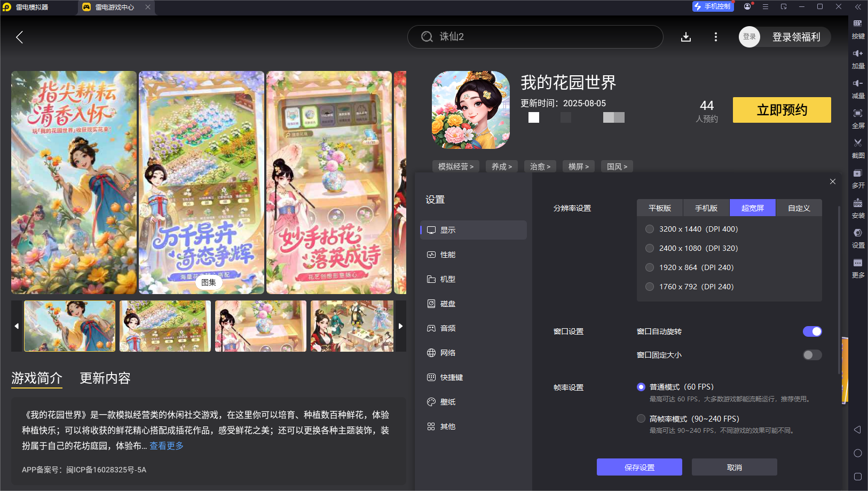Show previous thumbnails with left arrow
The height and width of the screenshot is (491, 868).
tap(17, 326)
